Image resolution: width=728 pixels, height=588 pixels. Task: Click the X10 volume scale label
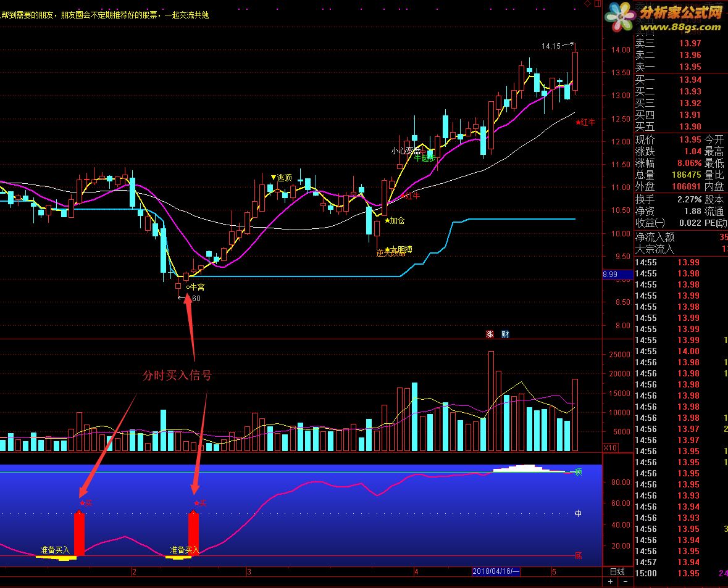(610, 447)
